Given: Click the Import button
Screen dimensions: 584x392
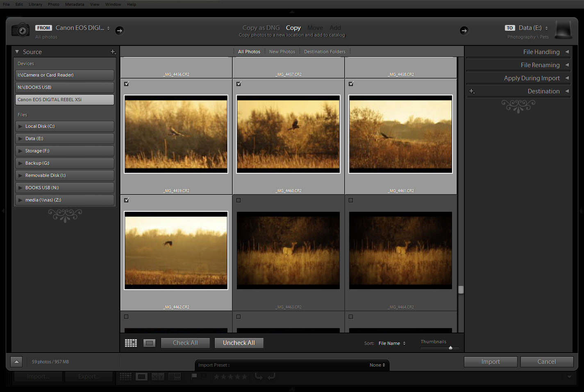Looking at the screenshot, I should click(491, 362).
